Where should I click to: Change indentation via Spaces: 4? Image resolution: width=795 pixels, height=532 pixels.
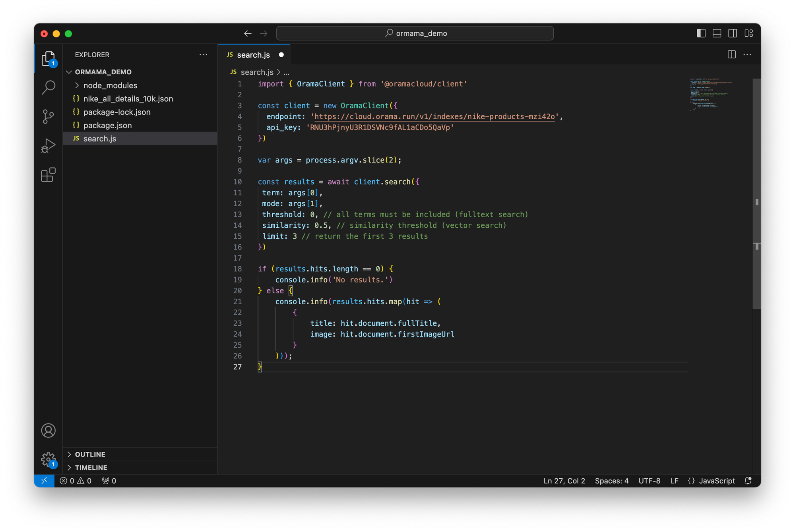pos(612,481)
